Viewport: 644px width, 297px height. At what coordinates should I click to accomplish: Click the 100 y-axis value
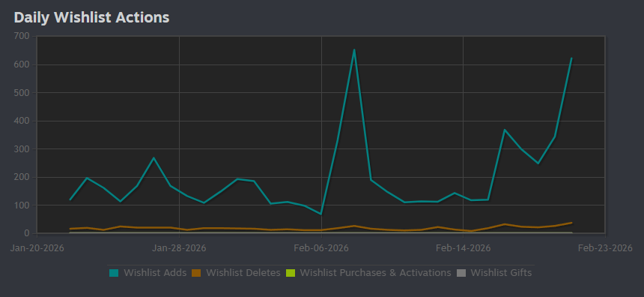(x=22, y=205)
